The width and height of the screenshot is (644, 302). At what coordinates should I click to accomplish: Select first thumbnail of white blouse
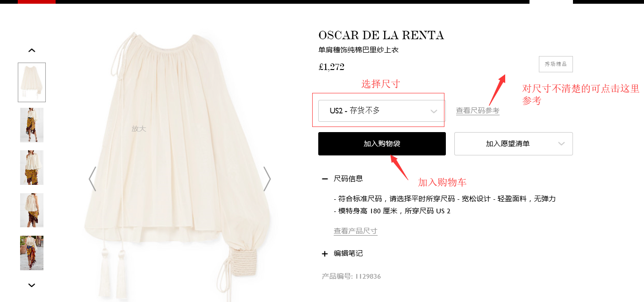(32, 82)
